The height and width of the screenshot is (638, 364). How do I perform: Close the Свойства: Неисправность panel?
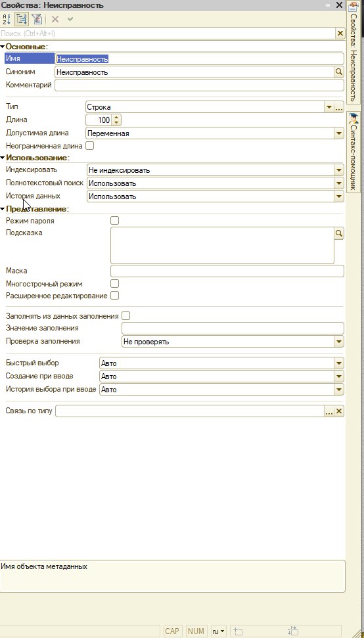339,5
